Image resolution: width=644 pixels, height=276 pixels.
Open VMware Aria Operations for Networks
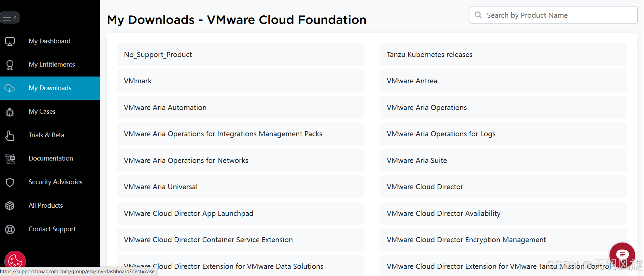(240, 161)
